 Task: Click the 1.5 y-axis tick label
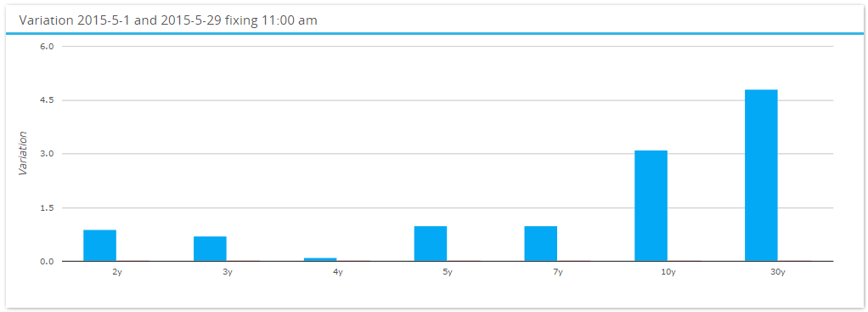[x=47, y=207]
